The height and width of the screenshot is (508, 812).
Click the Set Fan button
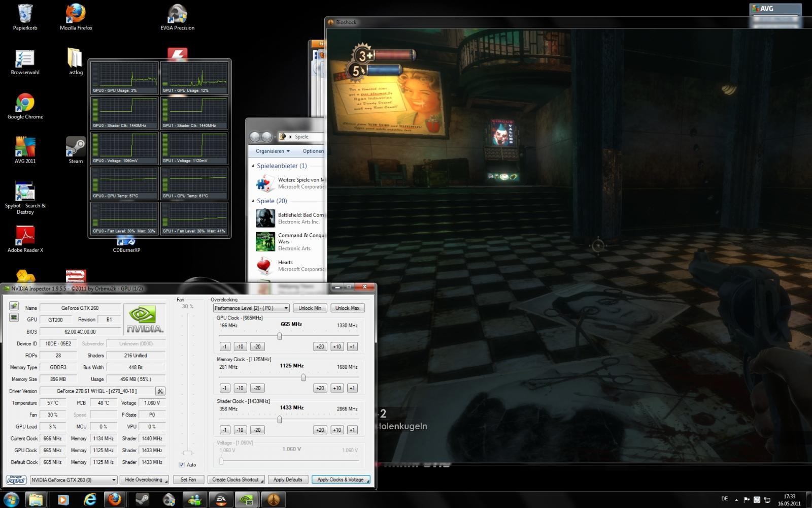tap(188, 480)
